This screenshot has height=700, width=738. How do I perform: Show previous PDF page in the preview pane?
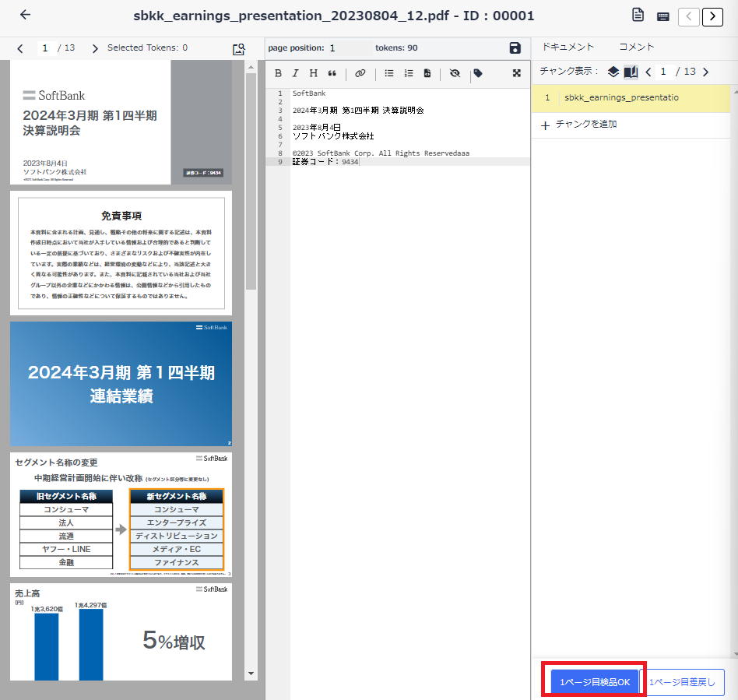(19, 48)
